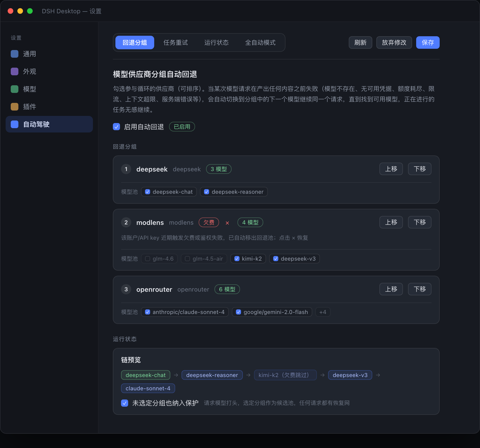480x448 pixels.
Task: Move openrouter group up with 上移
Action: pos(391,289)
